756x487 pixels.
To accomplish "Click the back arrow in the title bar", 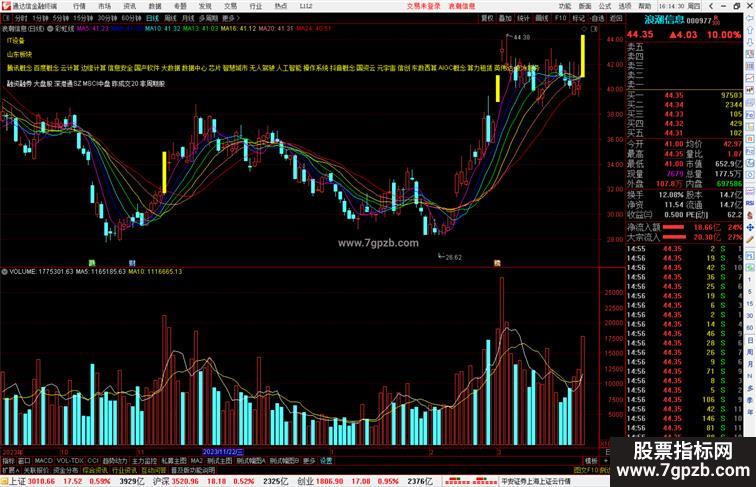I will pos(711,6).
